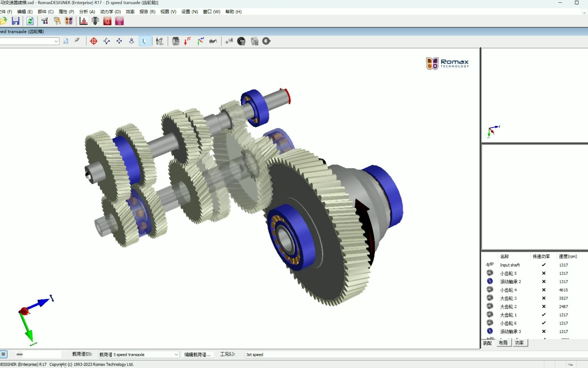Switch to the 布局 tab

503,343
